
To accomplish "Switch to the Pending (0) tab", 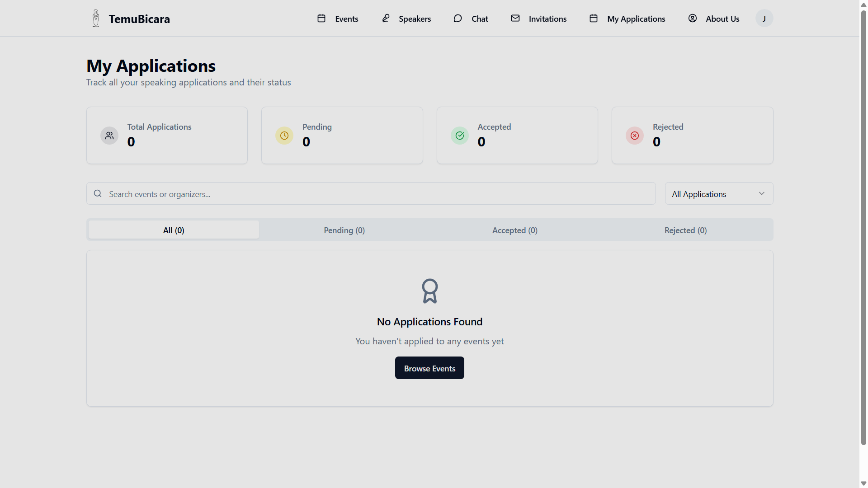I will (x=344, y=230).
